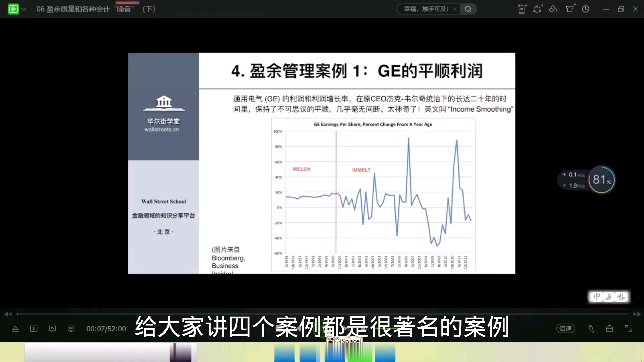
Task: Click the video title 06 盈余质量和各种会计
Action: click(96, 9)
